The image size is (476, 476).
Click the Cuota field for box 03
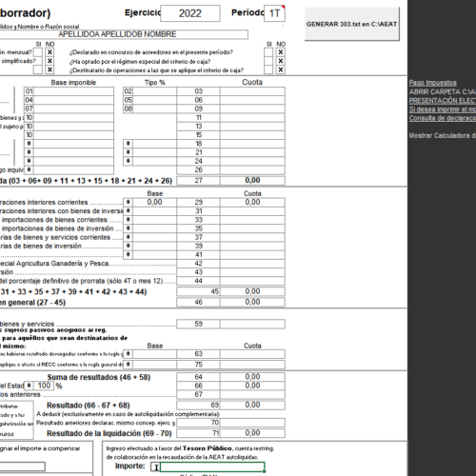coord(252,91)
